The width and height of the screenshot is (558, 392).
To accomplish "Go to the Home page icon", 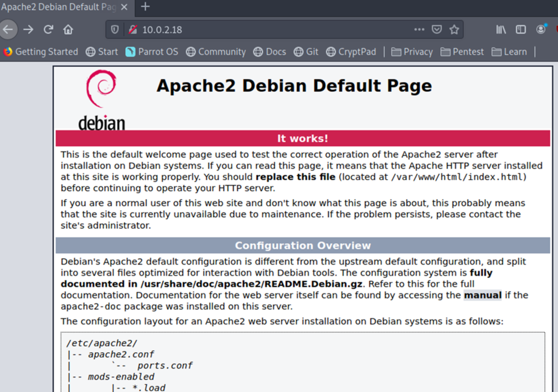I will point(68,29).
